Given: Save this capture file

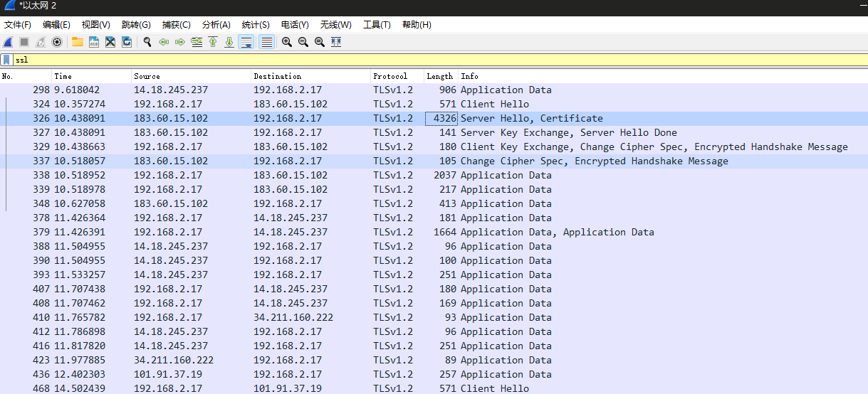Looking at the screenshot, I should [x=94, y=42].
